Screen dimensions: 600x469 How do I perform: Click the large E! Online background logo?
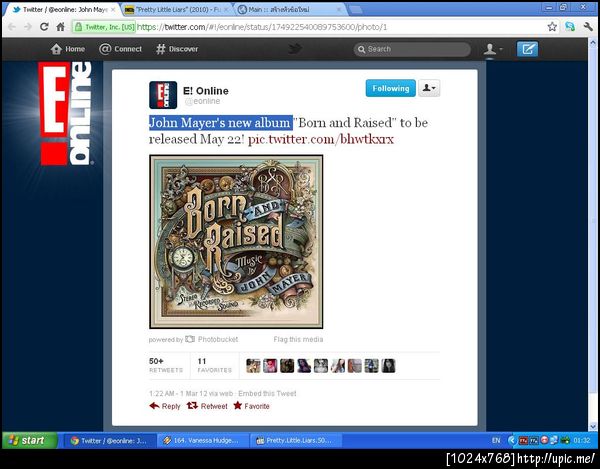(65, 114)
